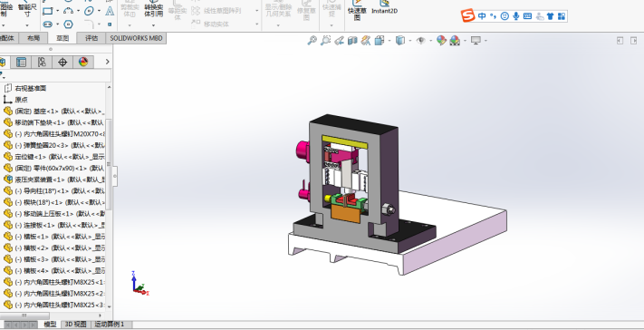Click Zoom to Area magnifier icon
This screenshot has height=330, width=644.
326,40
